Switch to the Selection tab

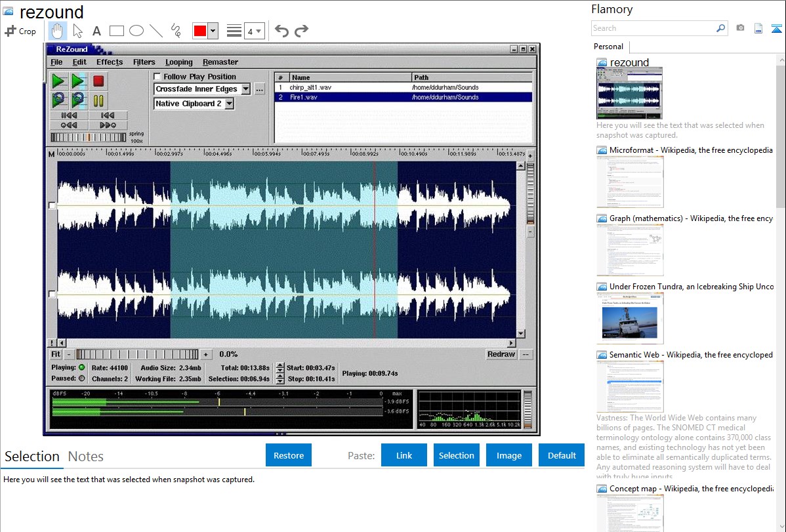(x=32, y=457)
